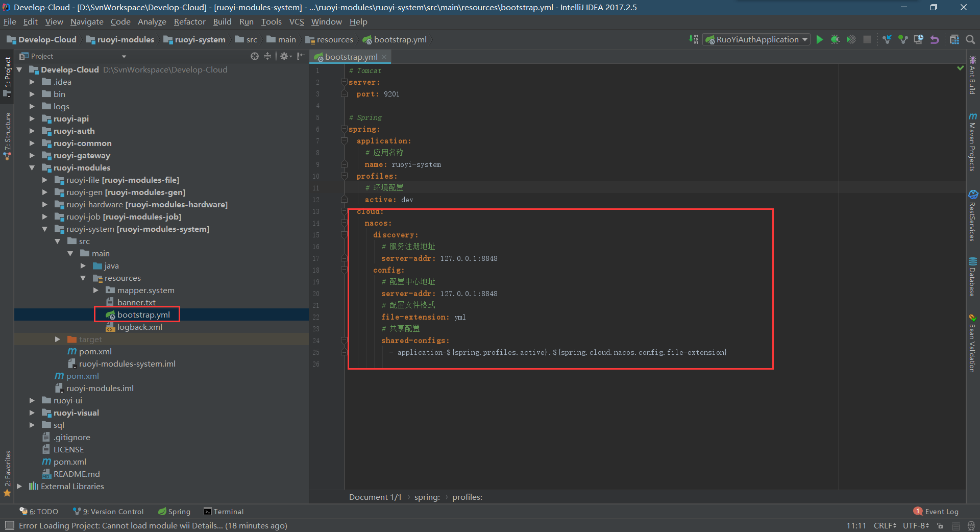980x532 pixels.
Task: Click the Make Project build icon
Action: pyautogui.click(x=693, y=39)
